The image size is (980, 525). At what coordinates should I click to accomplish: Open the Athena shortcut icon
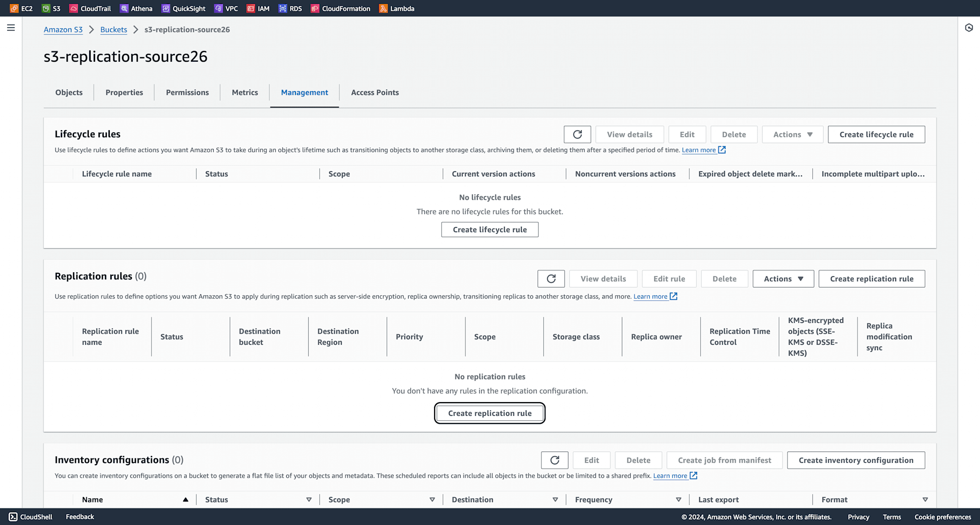pos(124,8)
